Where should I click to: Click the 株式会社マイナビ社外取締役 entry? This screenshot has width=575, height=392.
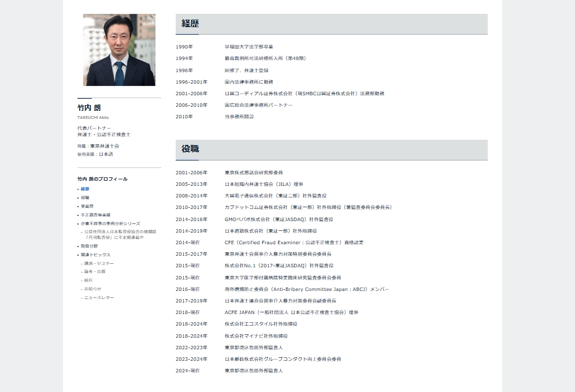pyautogui.click(x=257, y=336)
